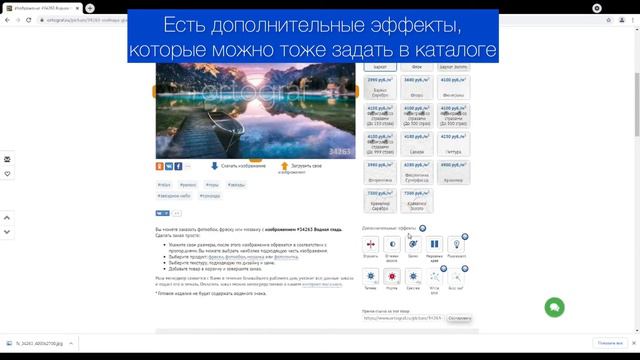Bookmark this page with the star icon

609,20
